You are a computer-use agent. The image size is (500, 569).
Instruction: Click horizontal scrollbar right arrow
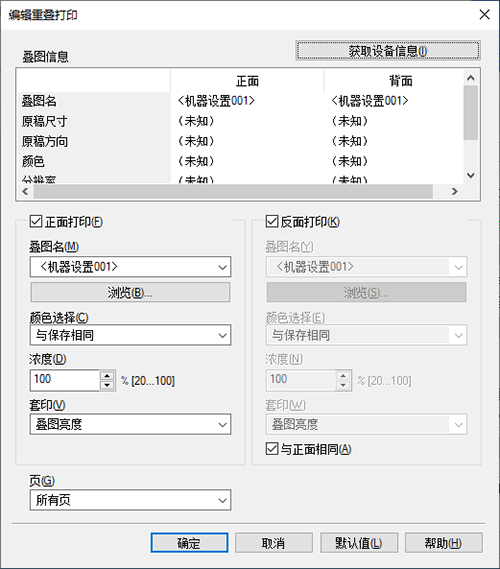pos(455,191)
